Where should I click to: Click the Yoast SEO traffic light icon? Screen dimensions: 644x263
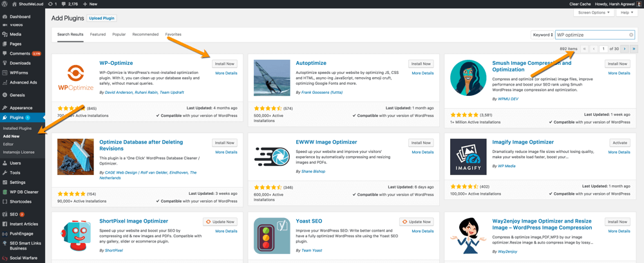pos(272,235)
